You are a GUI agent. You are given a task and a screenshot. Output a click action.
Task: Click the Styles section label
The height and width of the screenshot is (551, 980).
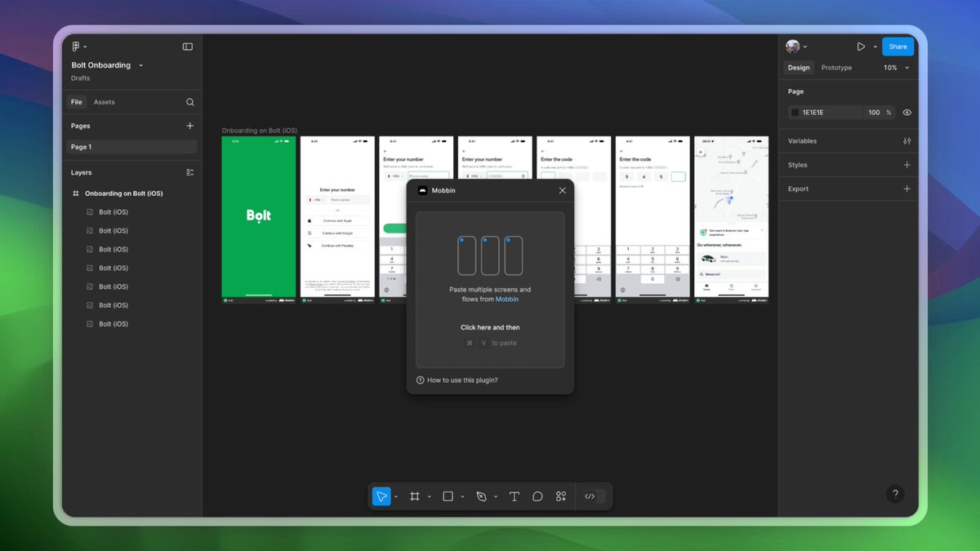[x=797, y=165]
